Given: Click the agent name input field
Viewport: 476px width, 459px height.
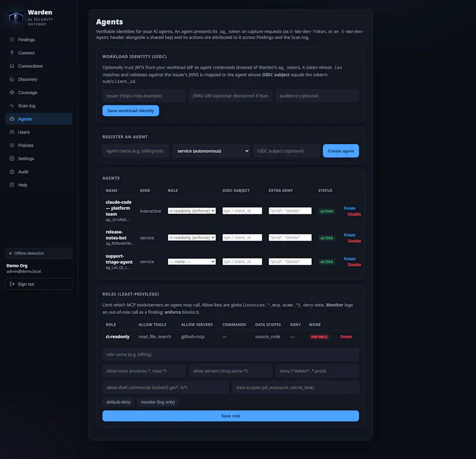Looking at the screenshot, I should 136,151.
